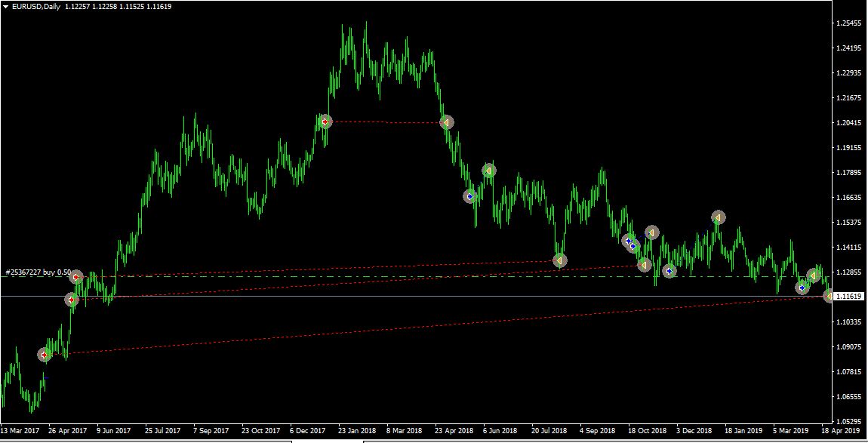This screenshot has width=868, height=443.
Task: Click the 1.16635 price axis label
Action: 849,198
